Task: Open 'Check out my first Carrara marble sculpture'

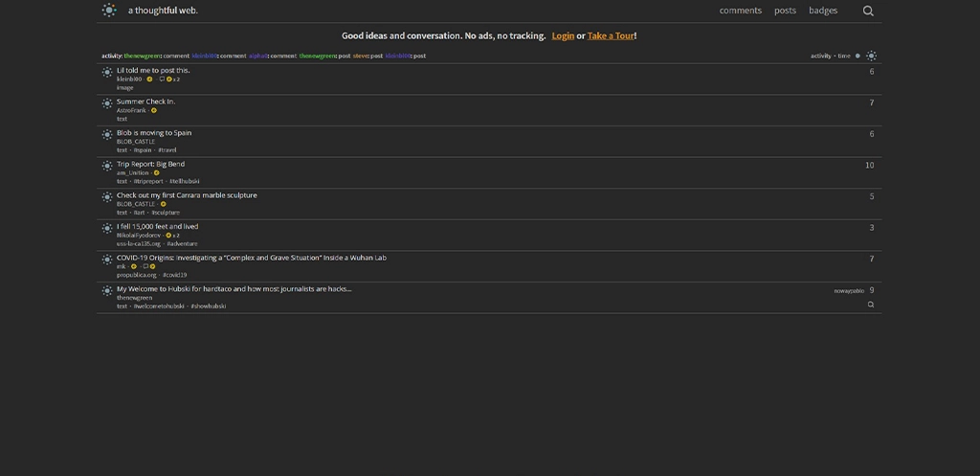Action: 187,195
